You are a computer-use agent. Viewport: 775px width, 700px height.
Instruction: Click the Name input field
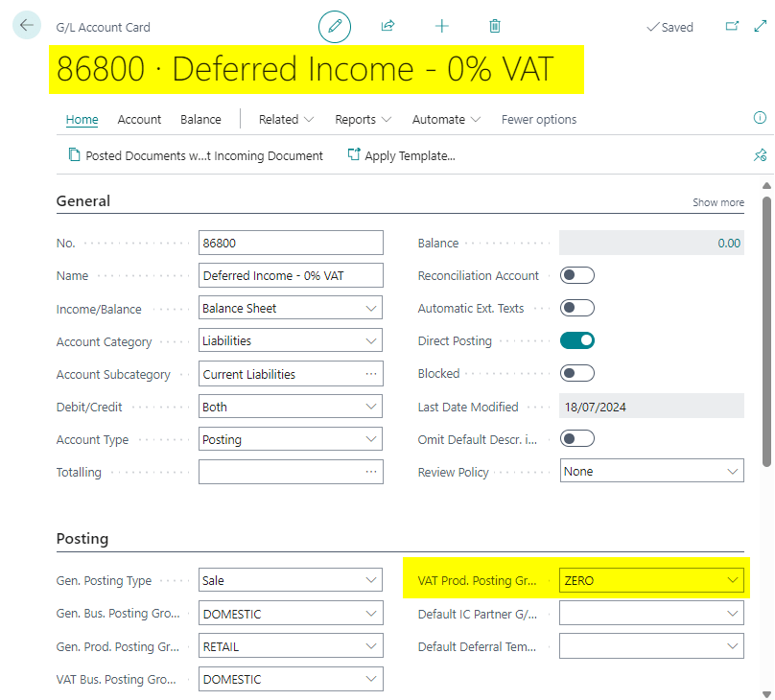(291, 276)
